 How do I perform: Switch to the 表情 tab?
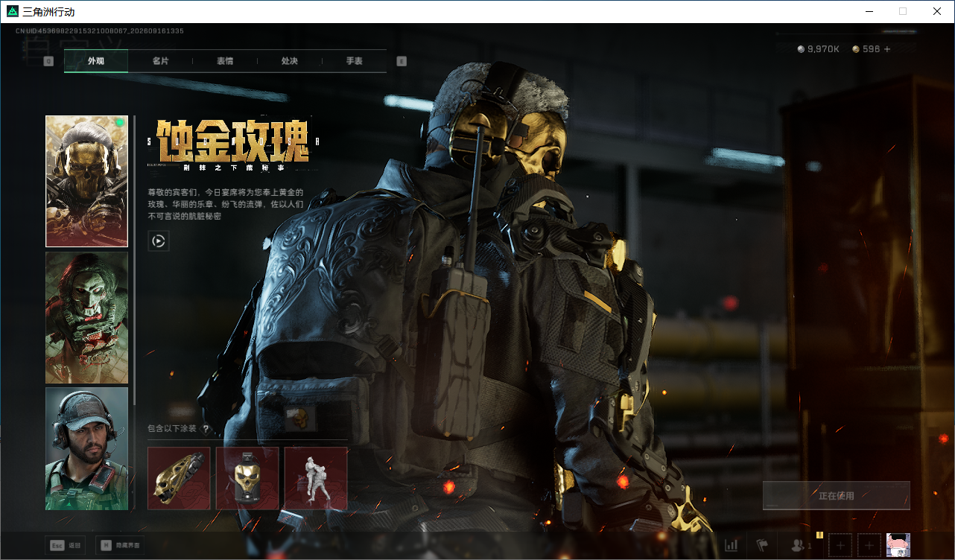225,61
